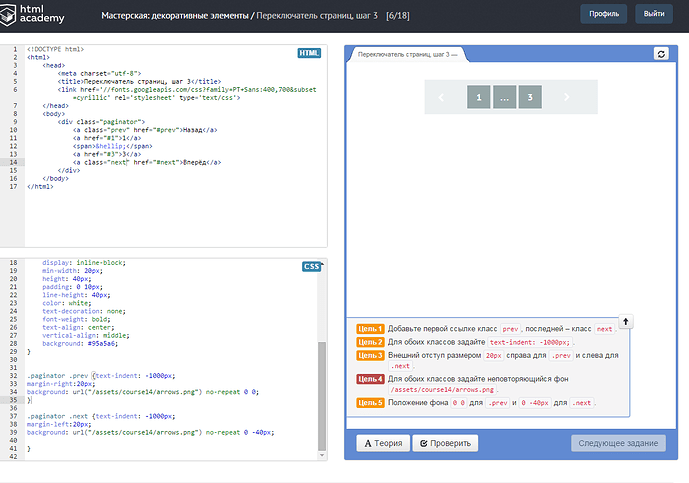The width and height of the screenshot is (689, 483).
Task: Click HTML line with class="next" link
Action: 147,162
